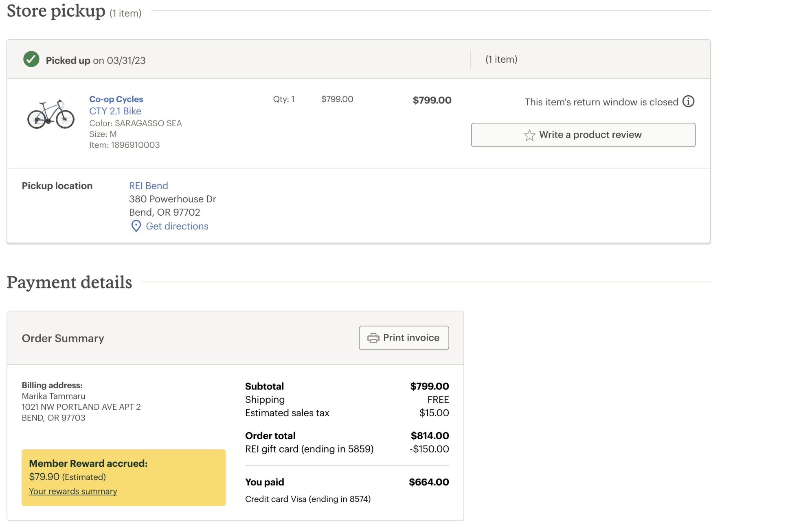The width and height of the screenshot is (812, 527).
Task: Click the printer icon beside Print invoice
Action: [373, 338]
